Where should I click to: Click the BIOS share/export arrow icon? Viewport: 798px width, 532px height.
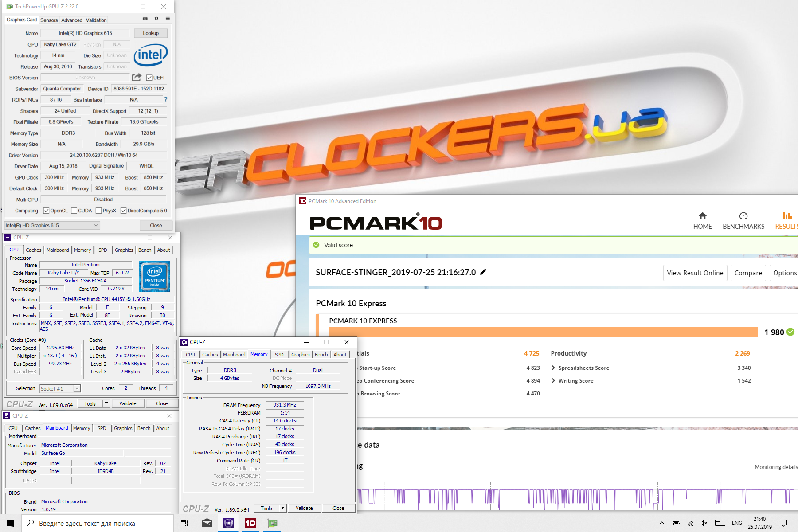pos(137,77)
